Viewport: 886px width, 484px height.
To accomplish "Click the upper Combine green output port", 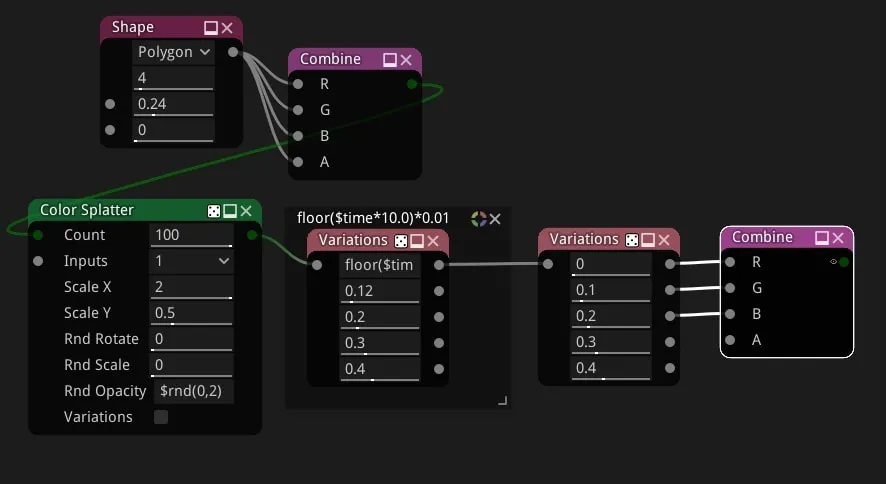I will [x=412, y=84].
